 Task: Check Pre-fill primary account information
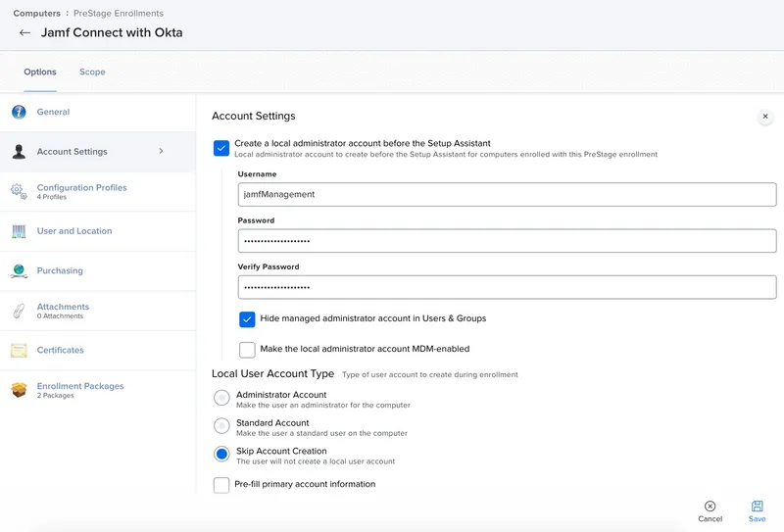coord(221,485)
